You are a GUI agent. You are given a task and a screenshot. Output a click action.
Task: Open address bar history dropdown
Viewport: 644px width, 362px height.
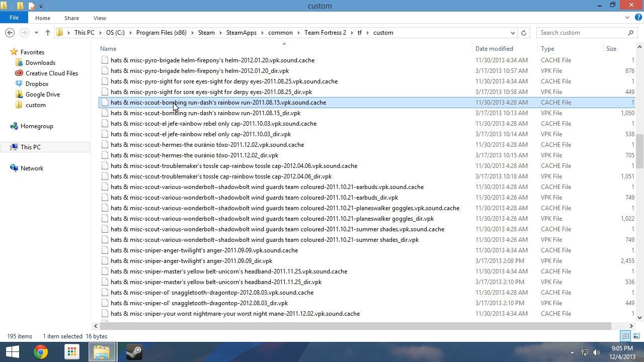point(513,33)
